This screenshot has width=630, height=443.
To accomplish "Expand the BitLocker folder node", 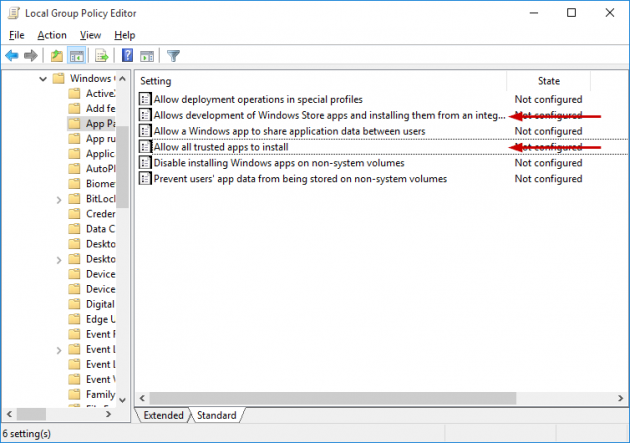I will coord(59,200).
